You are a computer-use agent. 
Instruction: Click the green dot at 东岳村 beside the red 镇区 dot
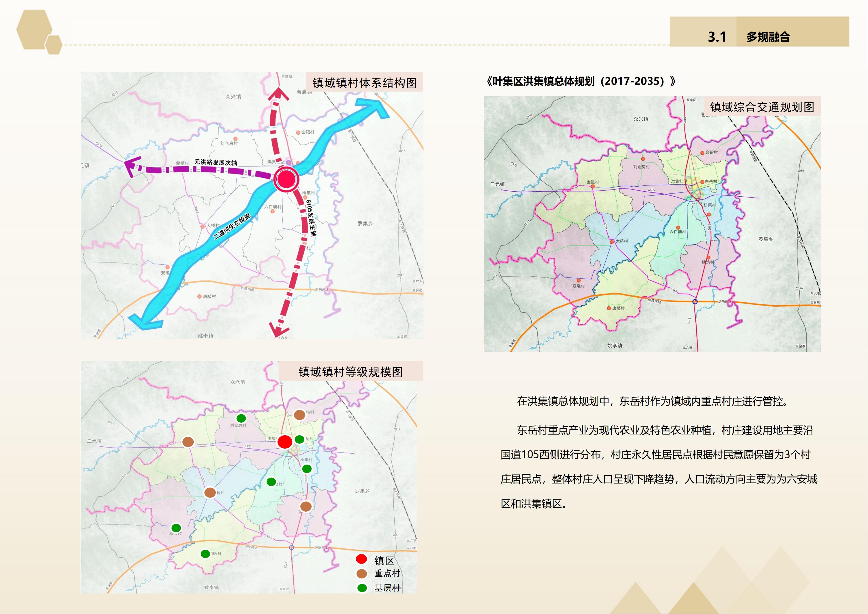coord(299,439)
